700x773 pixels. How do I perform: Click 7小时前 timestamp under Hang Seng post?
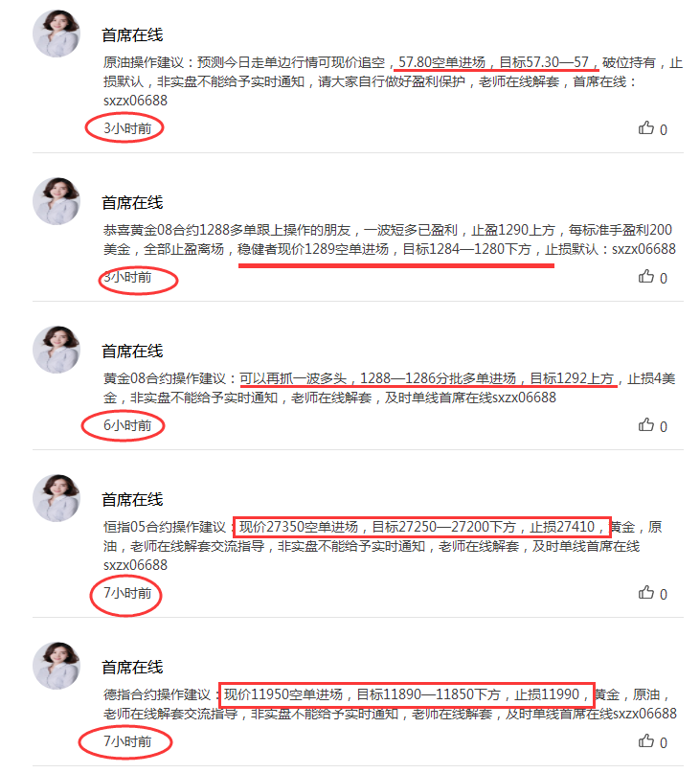[127, 593]
